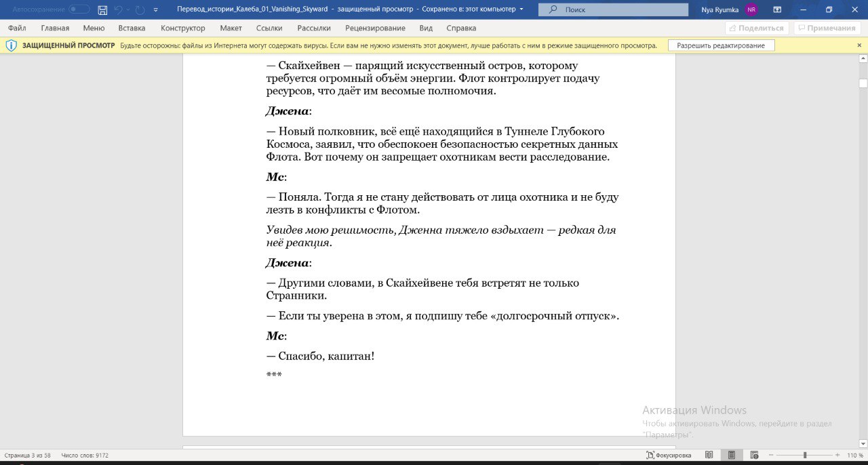This screenshot has height=465, width=868.
Task: Click the ЗАЩИЩЕННЫЙ ПРОСМОТР label
Action: pyautogui.click(x=68, y=45)
